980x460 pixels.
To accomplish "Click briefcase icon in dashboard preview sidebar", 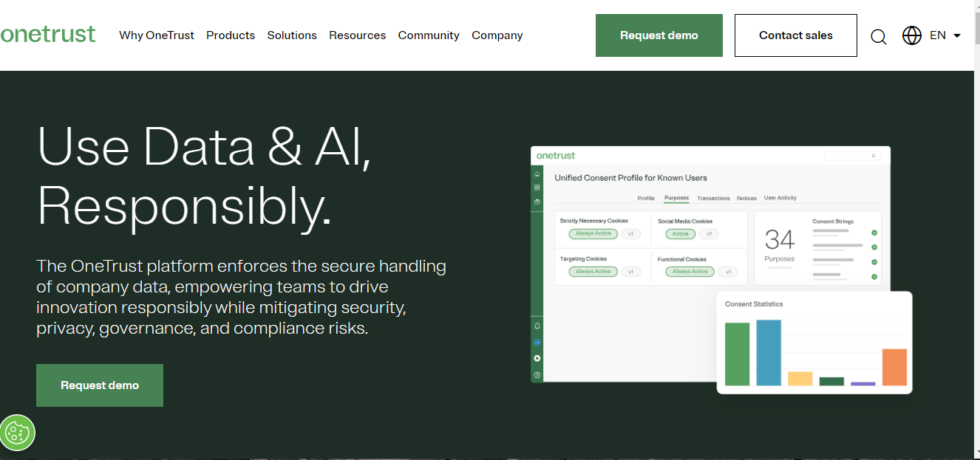I will 537,201.
